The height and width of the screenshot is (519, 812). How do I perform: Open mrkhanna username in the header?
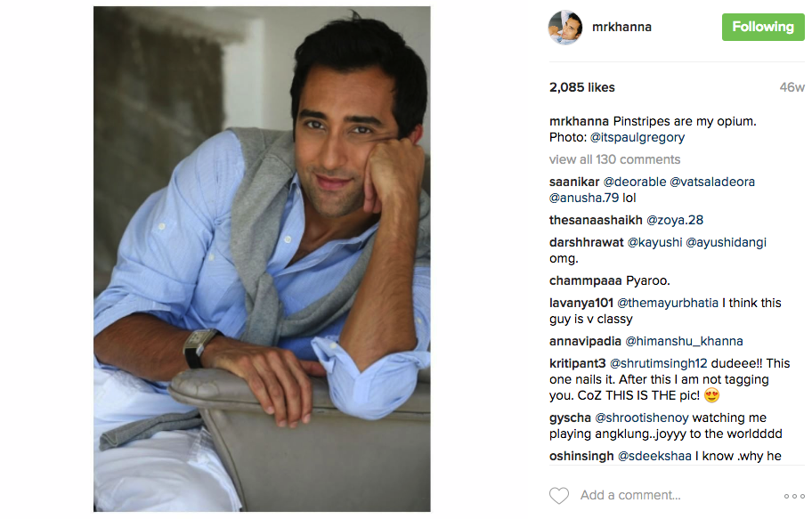point(621,27)
